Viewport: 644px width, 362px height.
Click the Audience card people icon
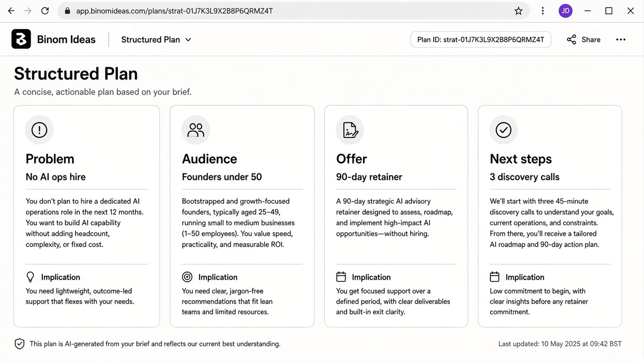pyautogui.click(x=196, y=130)
